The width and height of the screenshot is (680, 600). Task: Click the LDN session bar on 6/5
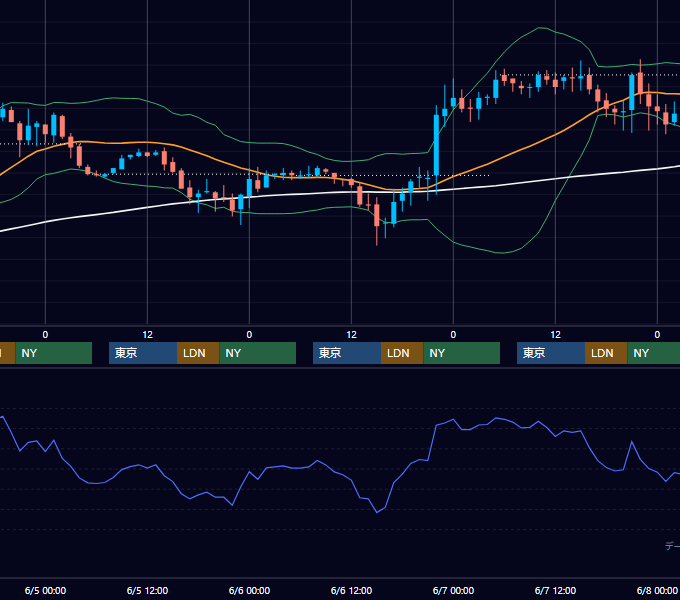click(198, 353)
